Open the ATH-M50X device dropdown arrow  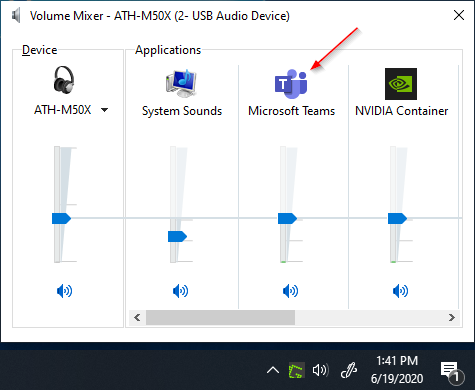click(104, 110)
